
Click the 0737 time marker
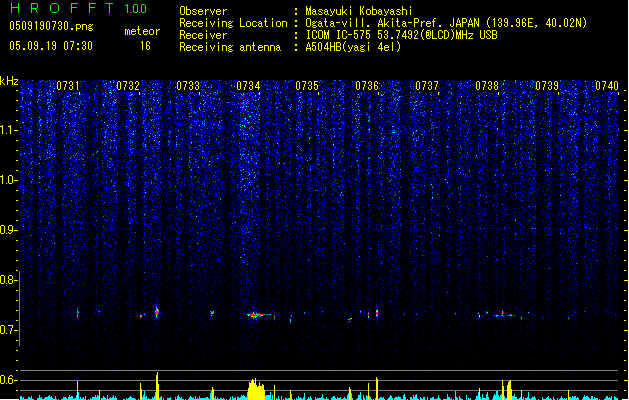coord(427,86)
